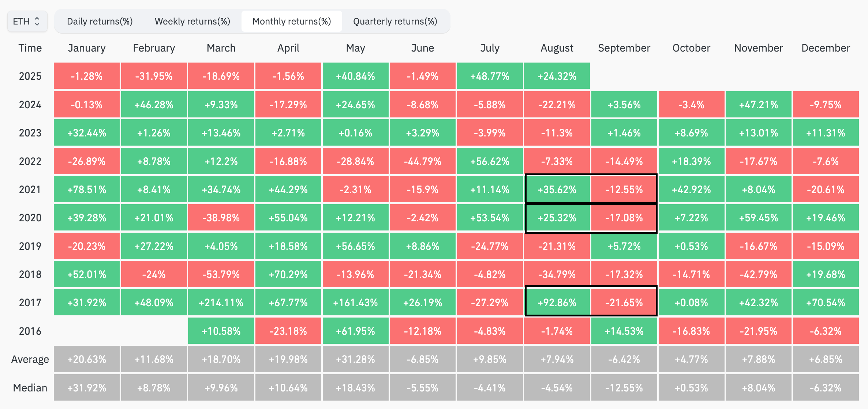Select the August 2021 +35.62% cell
Image resolution: width=868 pixels, height=409 pixels.
tap(557, 190)
